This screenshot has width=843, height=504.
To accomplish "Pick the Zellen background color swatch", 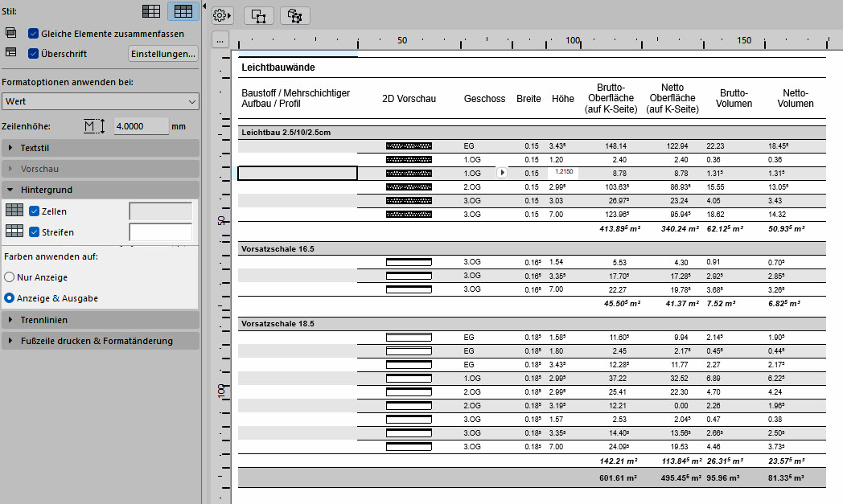I will click(x=161, y=211).
